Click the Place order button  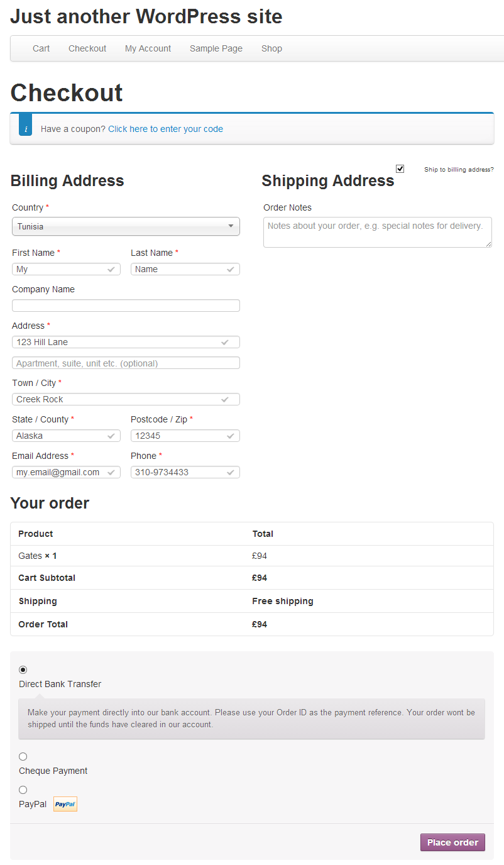click(452, 842)
